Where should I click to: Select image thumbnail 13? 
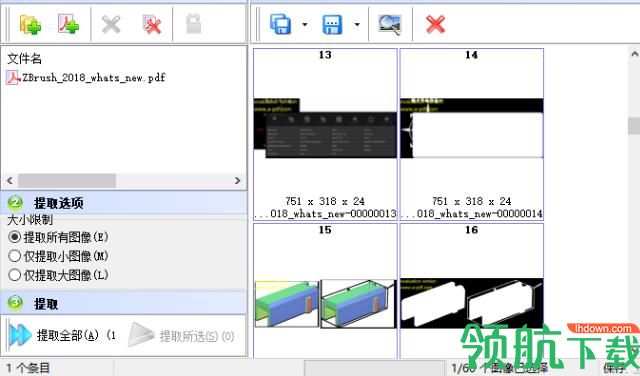pyautogui.click(x=325, y=134)
